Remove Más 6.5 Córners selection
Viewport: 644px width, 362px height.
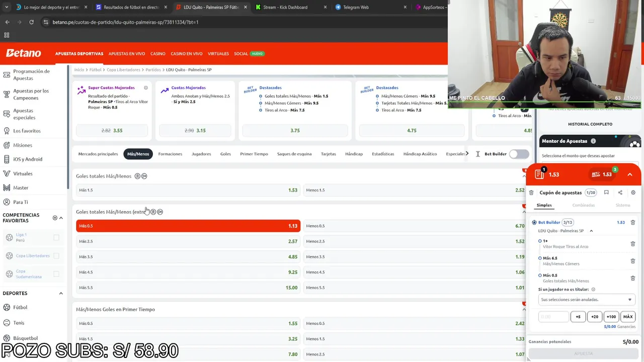[633, 261]
